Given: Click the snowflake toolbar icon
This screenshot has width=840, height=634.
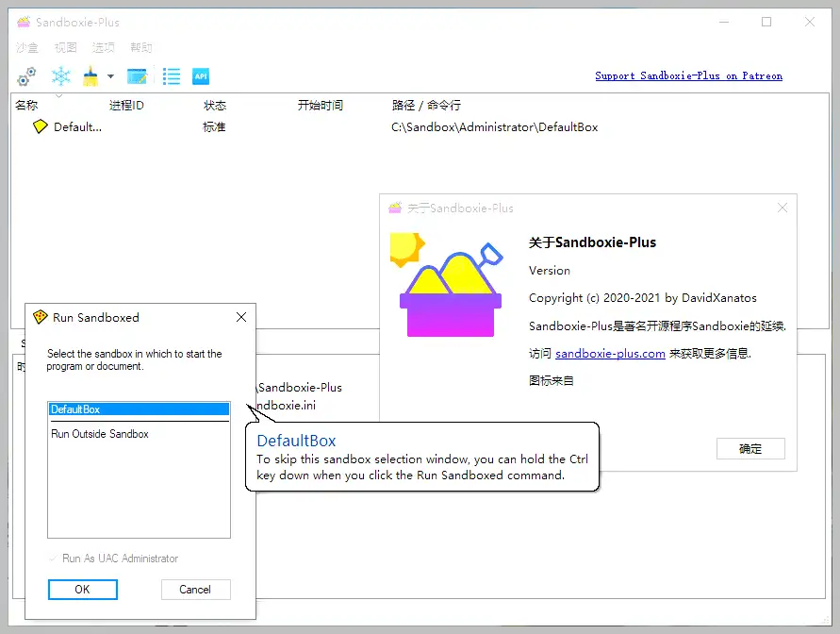Looking at the screenshot, I should point(61,76).
